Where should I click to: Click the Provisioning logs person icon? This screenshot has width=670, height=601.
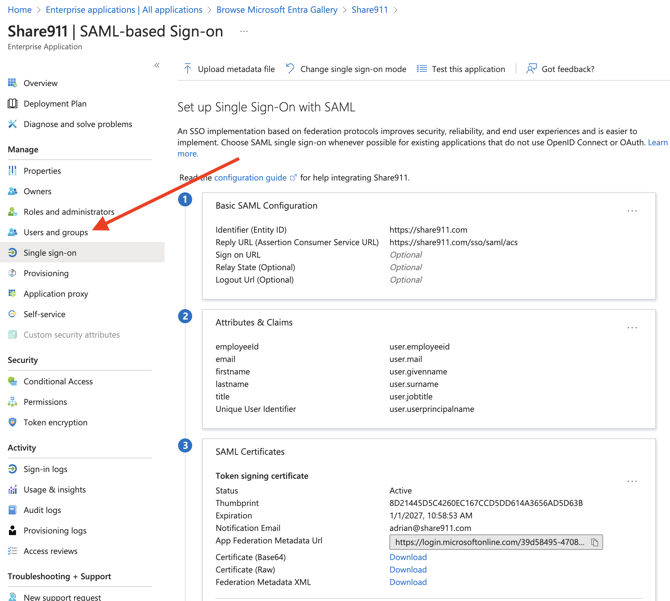[x=12, y=530]
